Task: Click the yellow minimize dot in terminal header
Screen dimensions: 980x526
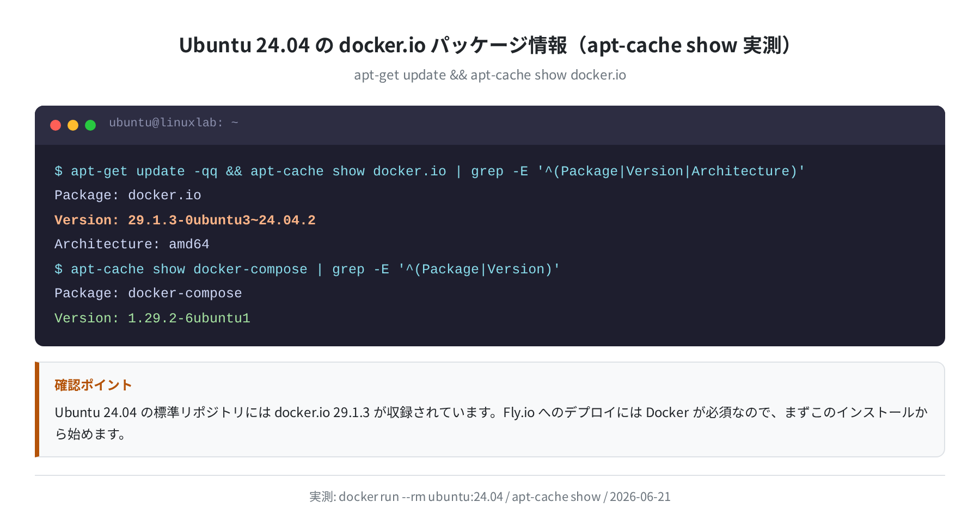Action: click(73, 125)
